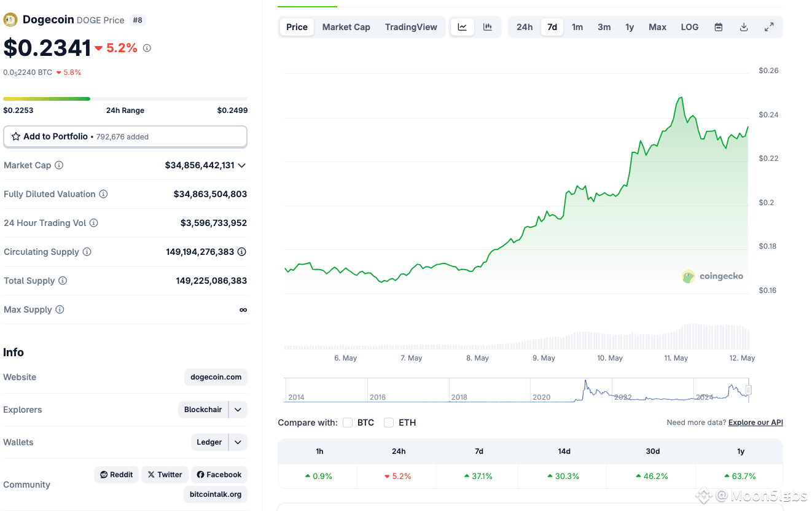
Task: Open the Facebook community link
Action: [219, 475]
